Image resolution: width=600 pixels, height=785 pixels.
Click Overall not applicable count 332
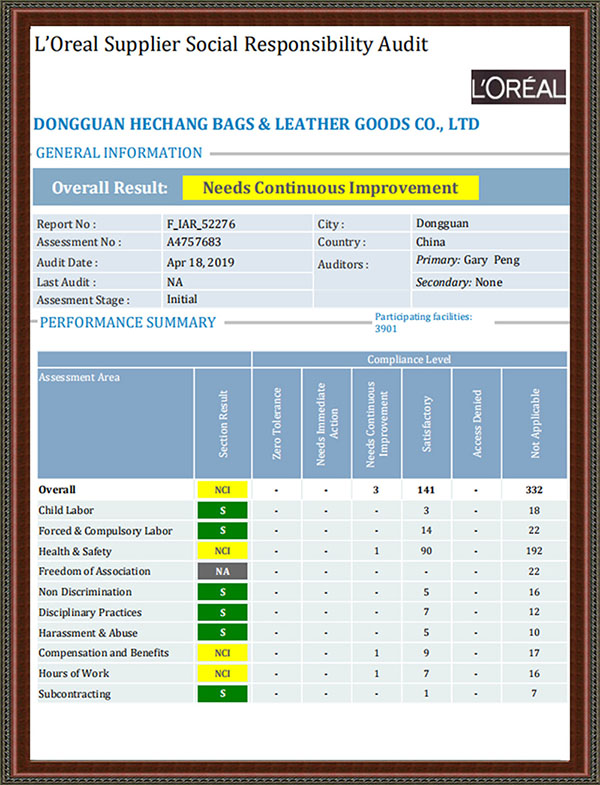[x=534, y=490]
